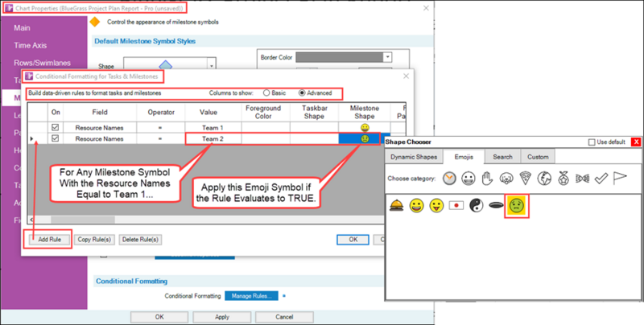Screen dimensions: 644x325
Task: Switch to the Emojis tab
Action: tap(464, 157)
